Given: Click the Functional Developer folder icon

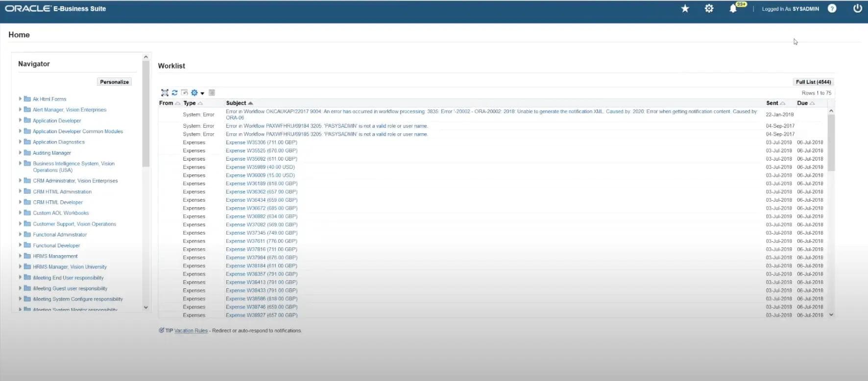Looking at the screenshot, I should click(x=27, y=245).
